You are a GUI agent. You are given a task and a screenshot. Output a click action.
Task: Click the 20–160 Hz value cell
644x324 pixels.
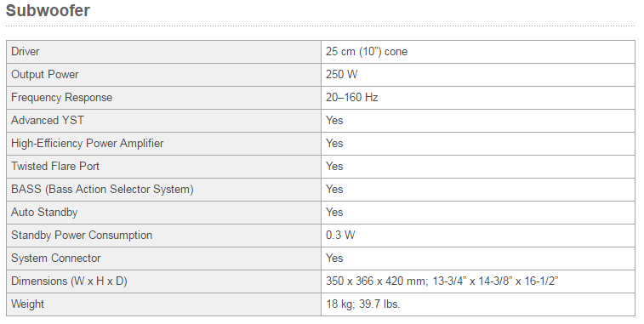coord(478,98)
